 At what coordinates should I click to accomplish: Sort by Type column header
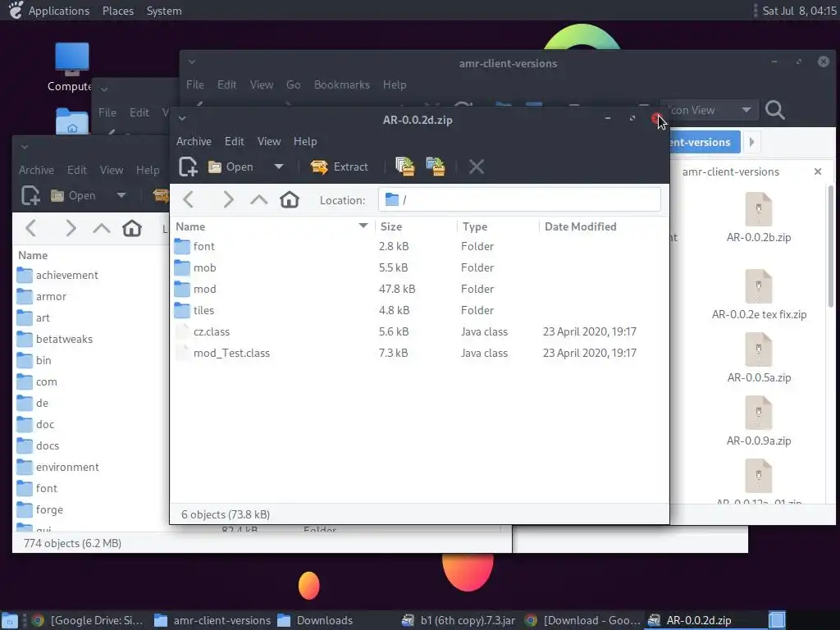498,226
